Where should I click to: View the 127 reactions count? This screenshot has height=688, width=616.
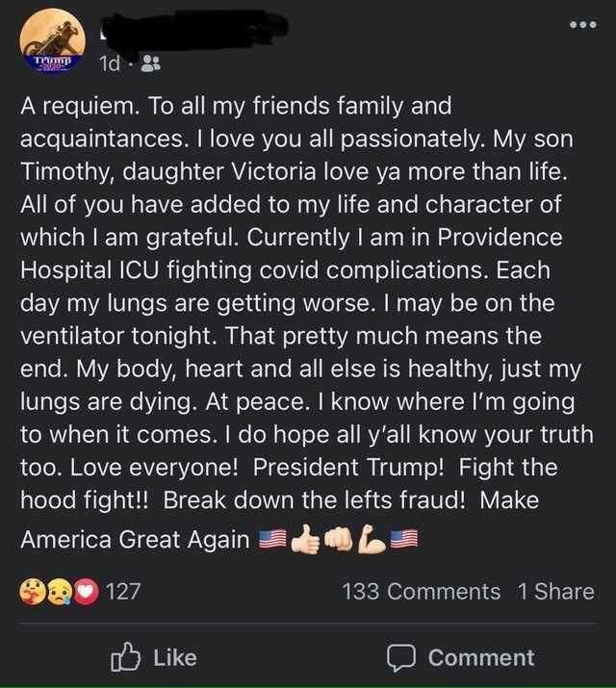[123, 592]
